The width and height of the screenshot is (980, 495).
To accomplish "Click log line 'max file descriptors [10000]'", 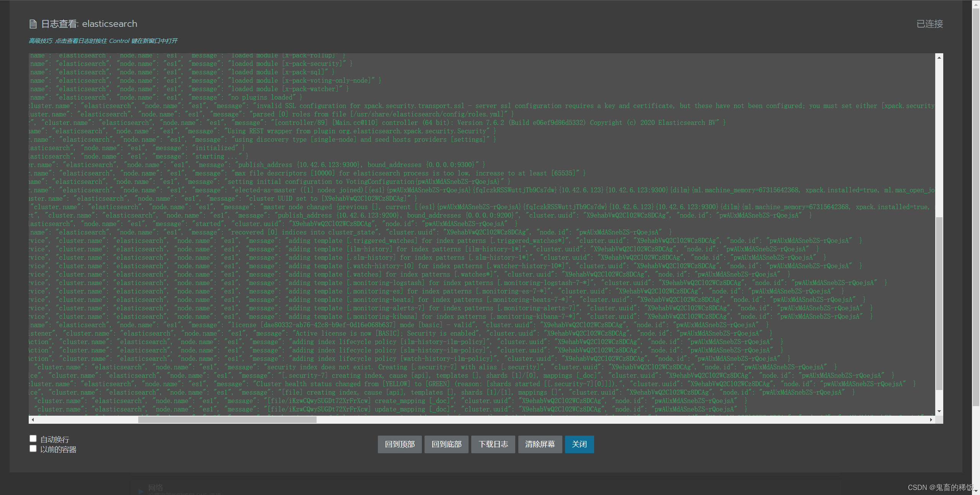I will tap(307, 173).
